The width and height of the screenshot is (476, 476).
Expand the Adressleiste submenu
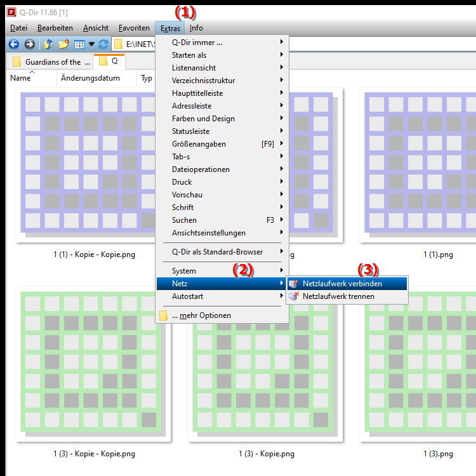pyautogui.click(x=222, y=106)
